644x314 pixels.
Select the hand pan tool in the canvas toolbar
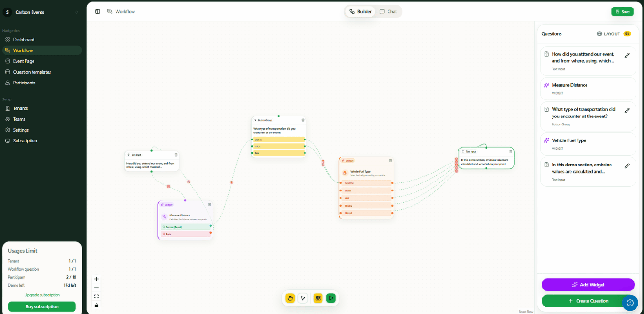click(290, 298)
